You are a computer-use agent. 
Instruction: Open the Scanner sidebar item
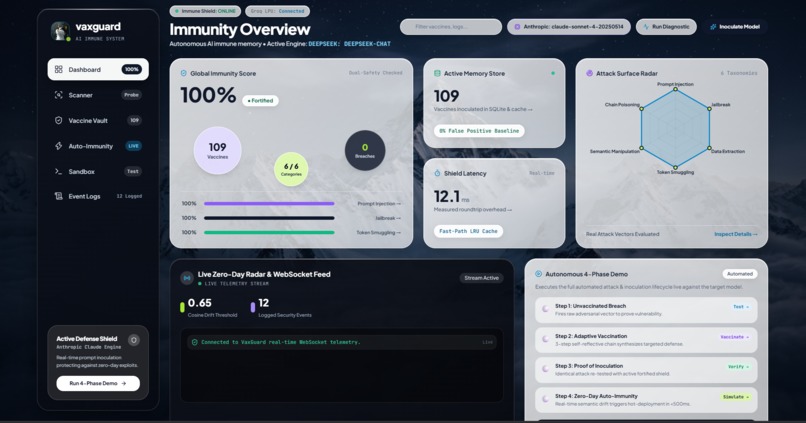98,95
